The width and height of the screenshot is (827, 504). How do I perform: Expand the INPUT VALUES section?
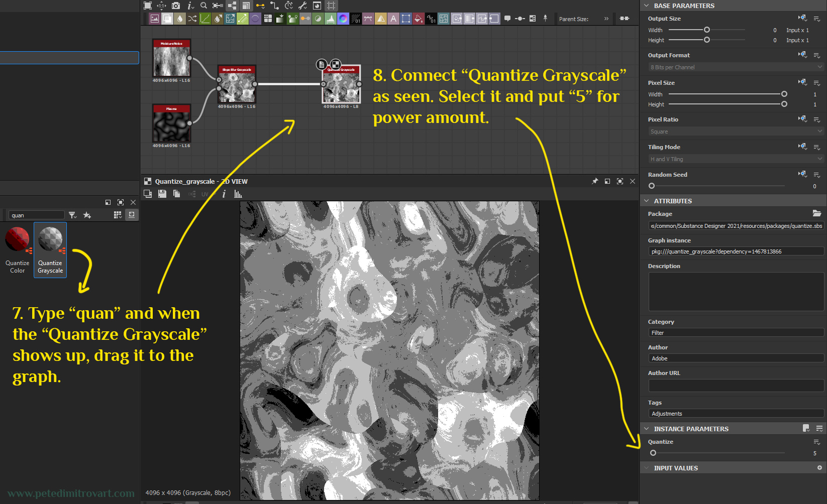(647, 468)
